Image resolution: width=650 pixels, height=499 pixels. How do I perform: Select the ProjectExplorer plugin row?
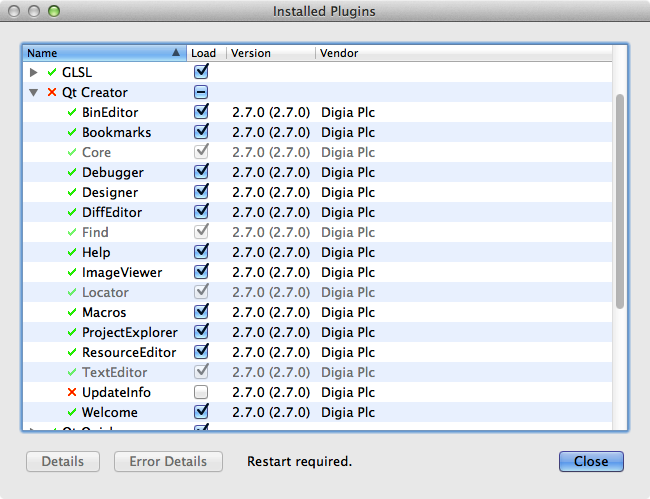(x=130, y=332)
